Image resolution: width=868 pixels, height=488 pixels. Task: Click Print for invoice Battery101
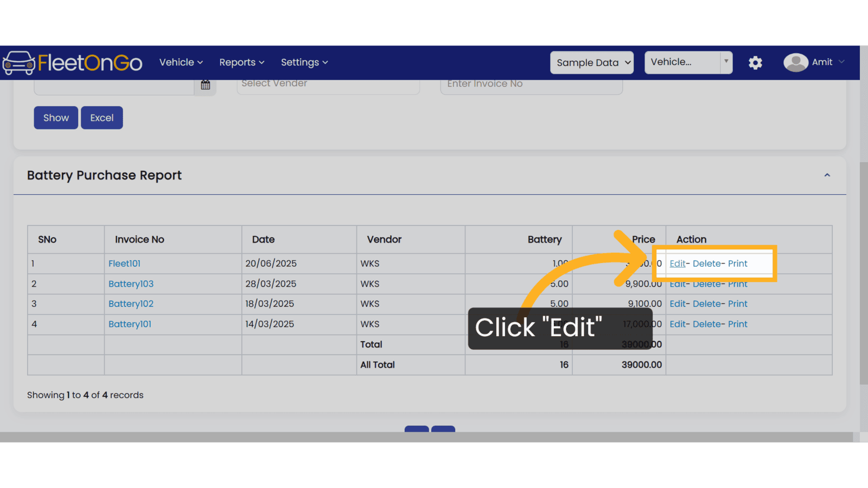[x=738, y=324]
